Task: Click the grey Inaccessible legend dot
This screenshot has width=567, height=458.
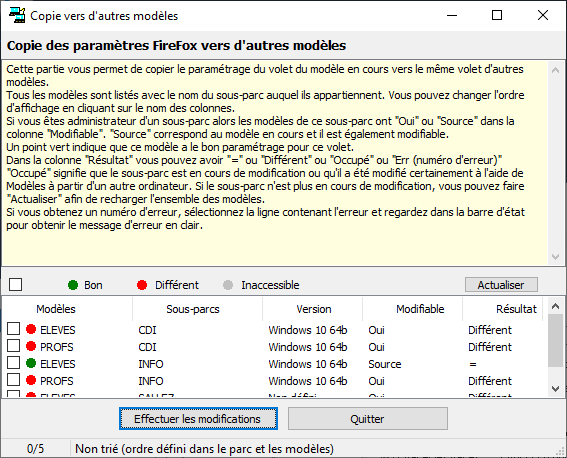Action: click(228, 285)
